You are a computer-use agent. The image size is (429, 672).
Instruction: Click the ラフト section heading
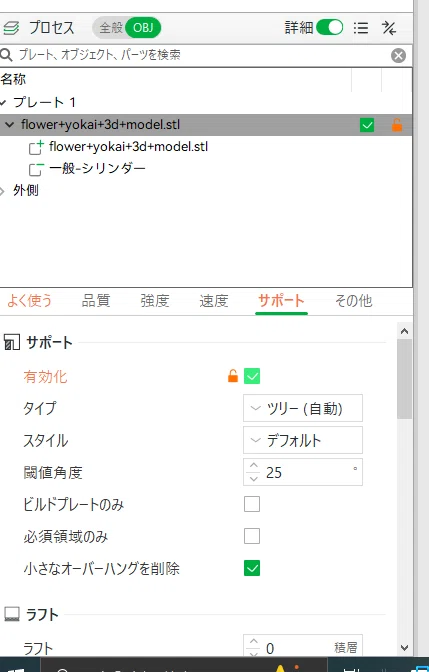42,615
